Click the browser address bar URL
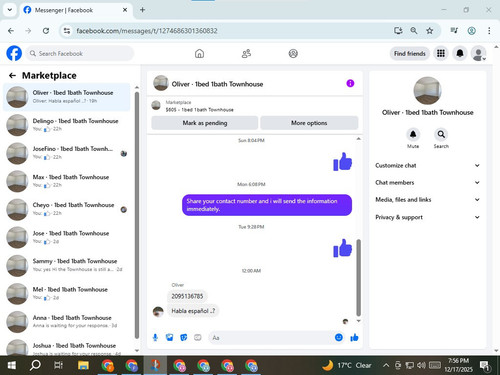Screen dimensions: 500x375 (147, 31)
